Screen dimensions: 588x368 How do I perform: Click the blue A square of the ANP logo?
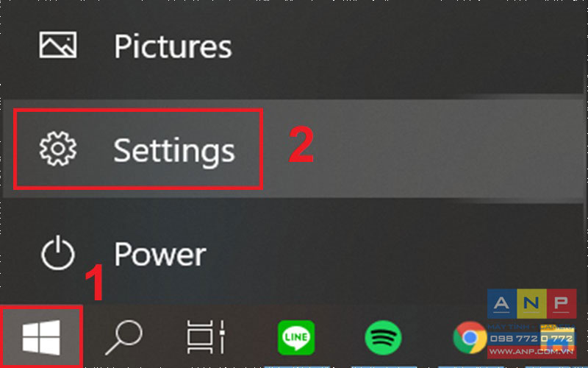tap(502, 303)
